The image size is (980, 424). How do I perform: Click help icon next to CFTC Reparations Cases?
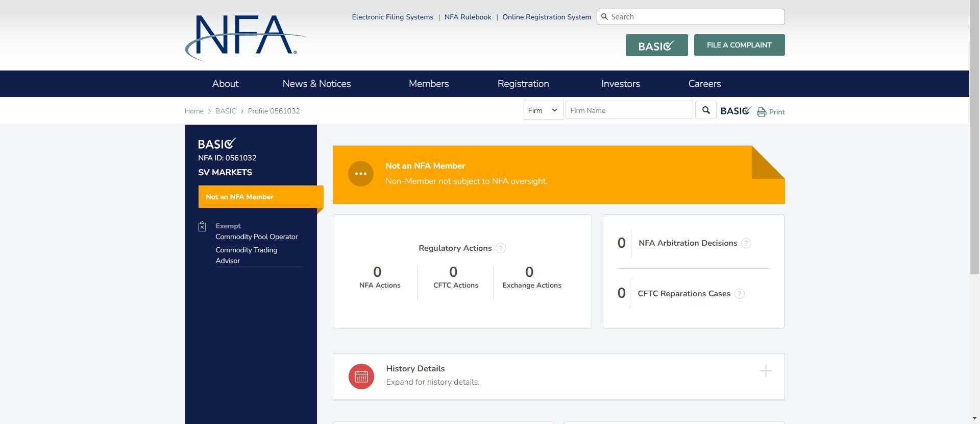point(740,294)
